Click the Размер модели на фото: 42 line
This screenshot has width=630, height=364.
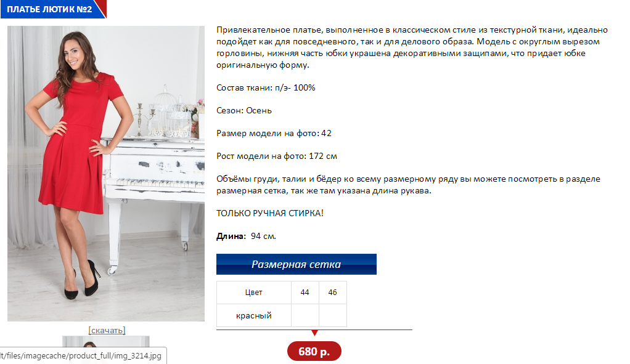point(274,133)
